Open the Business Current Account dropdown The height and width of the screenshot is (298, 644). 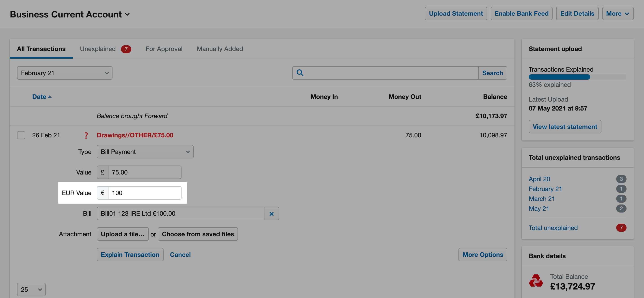[70, 14]
